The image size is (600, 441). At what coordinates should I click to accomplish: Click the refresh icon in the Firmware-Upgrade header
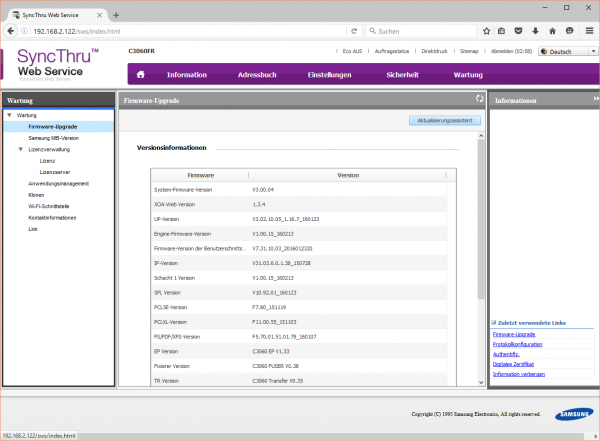click(x=480, y=100)
